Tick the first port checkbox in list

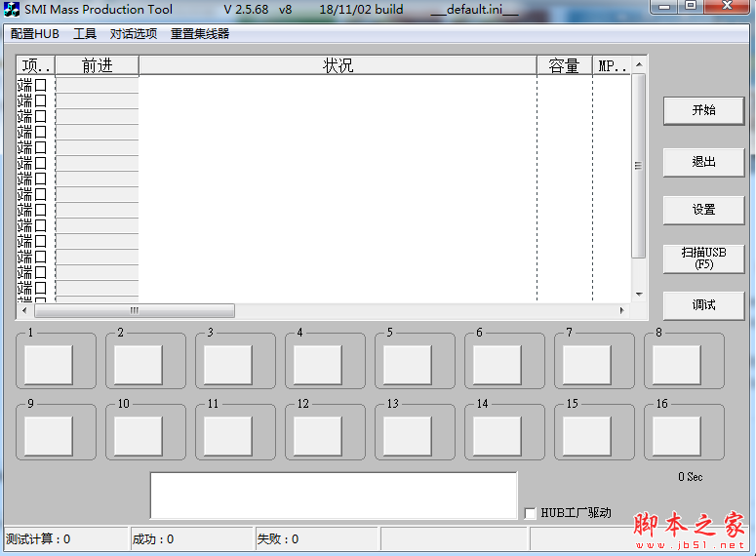41,85
